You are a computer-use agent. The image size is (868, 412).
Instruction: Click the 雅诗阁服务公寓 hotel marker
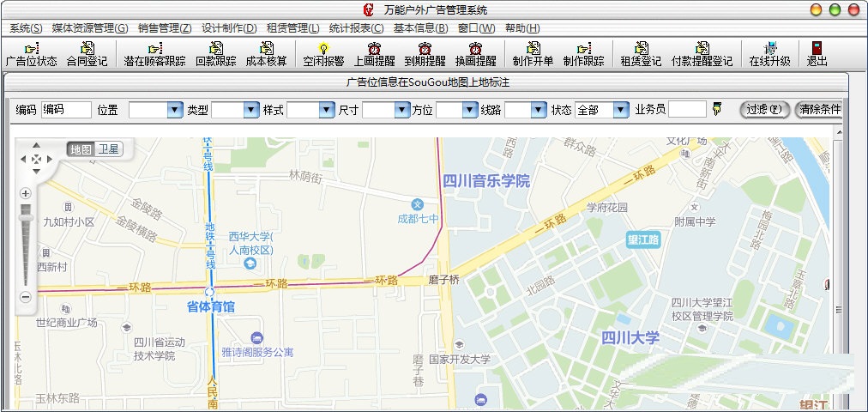pos(256,338)
